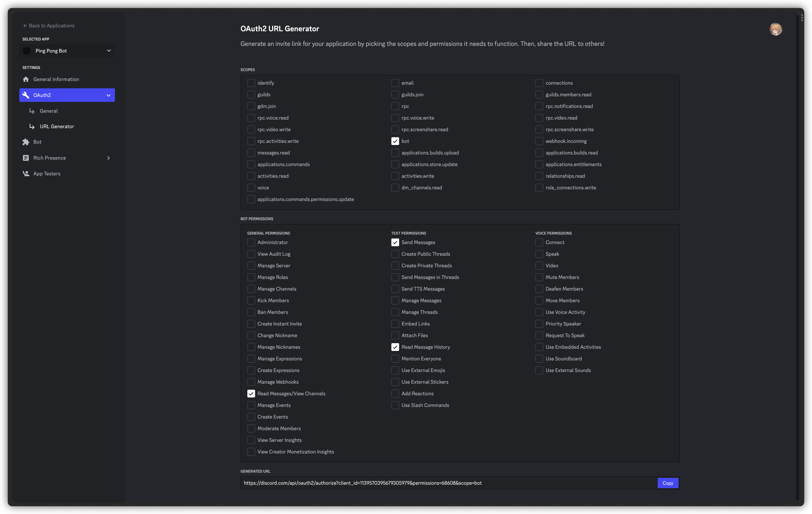Select the URL Generator sidebar item

[57, 126]
